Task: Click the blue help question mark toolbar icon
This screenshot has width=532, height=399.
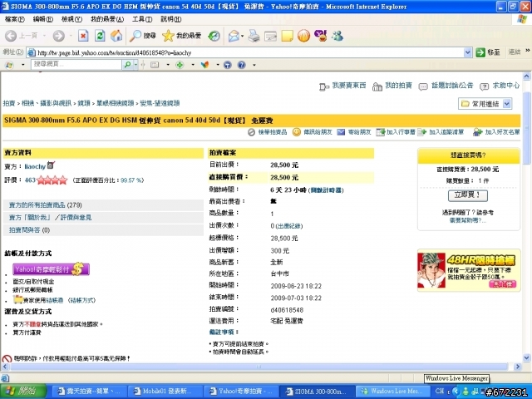Action: (242, 65)
